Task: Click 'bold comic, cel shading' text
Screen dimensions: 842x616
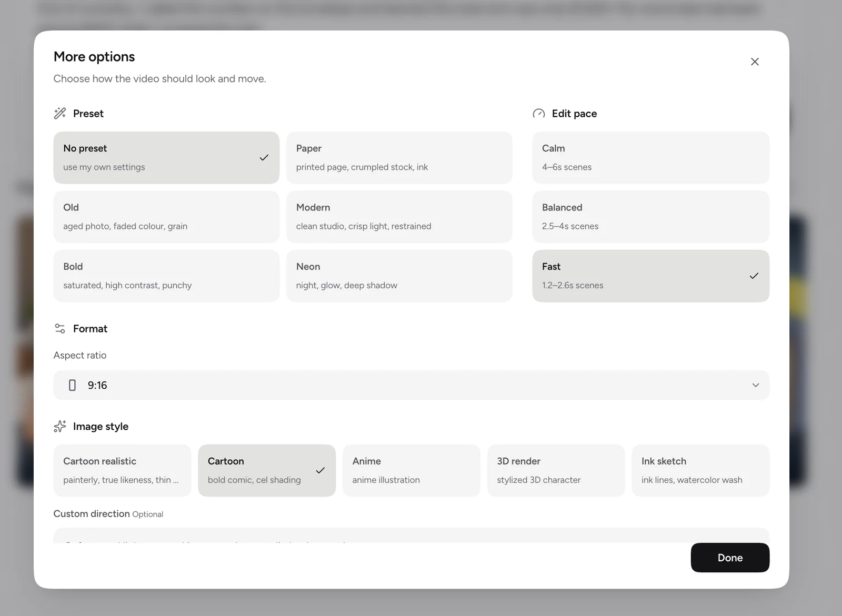Action: (x=254, y=480)
